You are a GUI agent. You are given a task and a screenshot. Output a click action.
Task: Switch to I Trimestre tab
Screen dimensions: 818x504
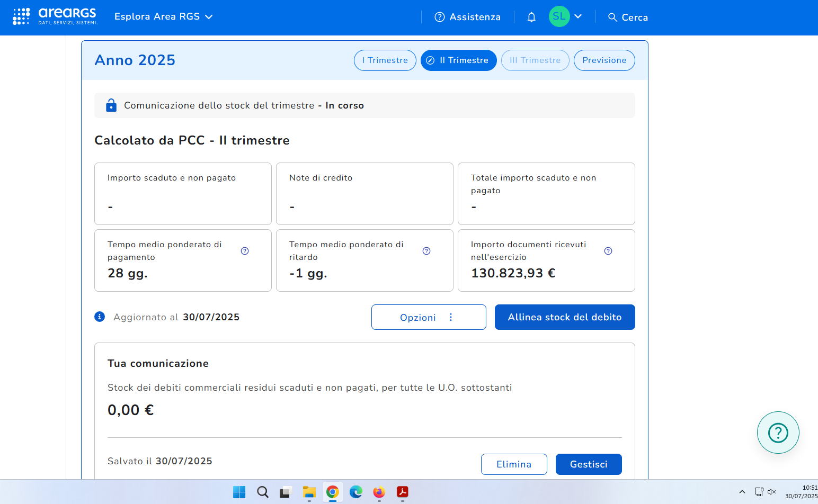tap(385, 60)
